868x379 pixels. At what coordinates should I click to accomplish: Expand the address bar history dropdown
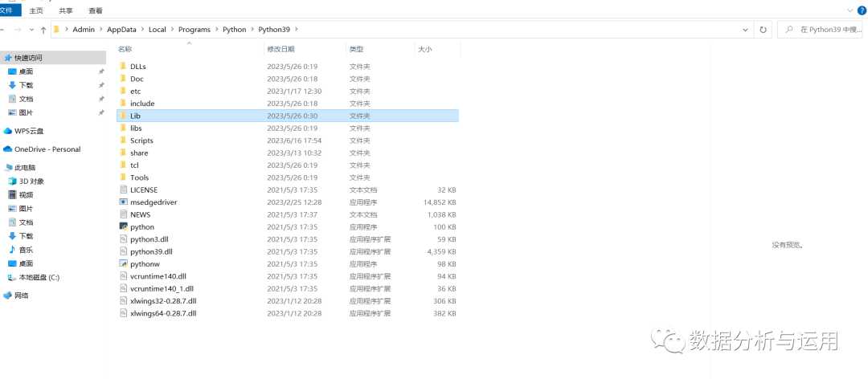point(746,30)
